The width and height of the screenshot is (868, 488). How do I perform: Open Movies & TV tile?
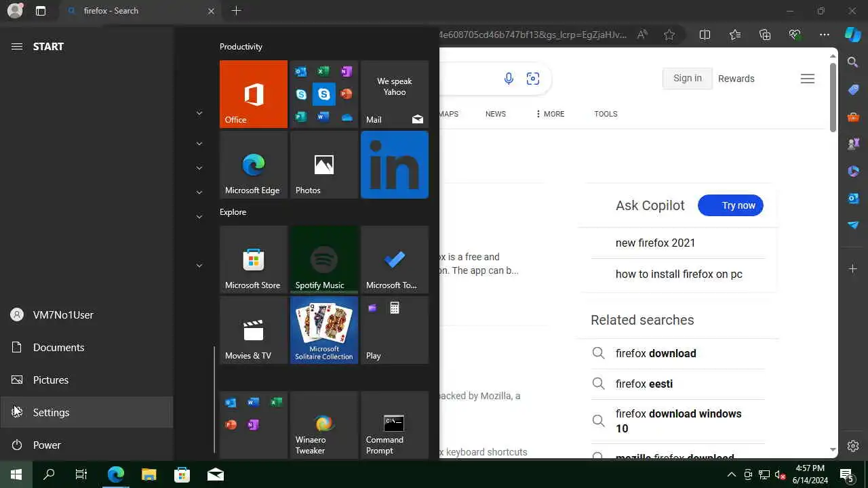pos(254,330)
